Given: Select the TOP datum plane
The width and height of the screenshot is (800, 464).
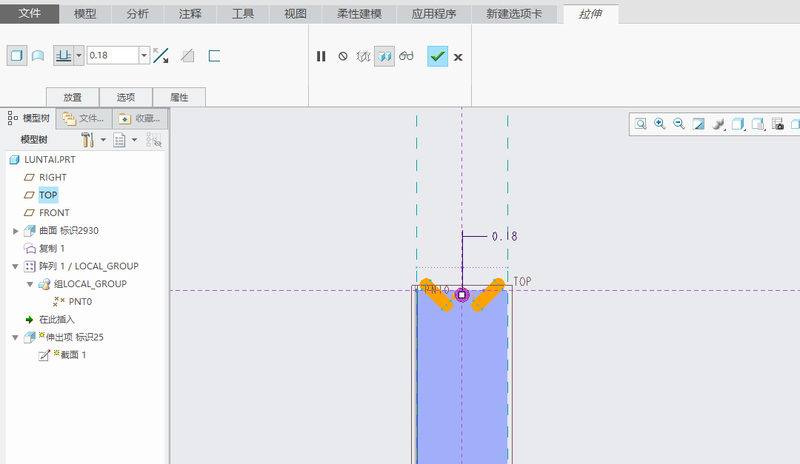Looking at the screenshot, I should [x=48, y=195].
